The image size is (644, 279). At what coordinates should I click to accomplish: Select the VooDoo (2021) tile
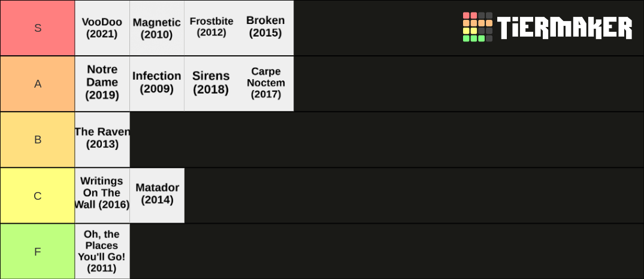pyautogui.click(x=102, y=28)
